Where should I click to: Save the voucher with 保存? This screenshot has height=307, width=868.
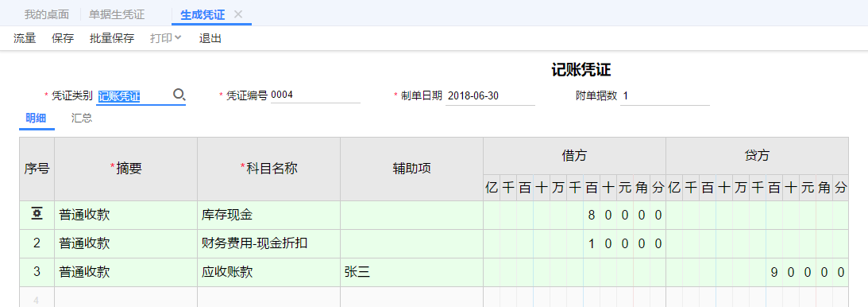coord(63,38)
